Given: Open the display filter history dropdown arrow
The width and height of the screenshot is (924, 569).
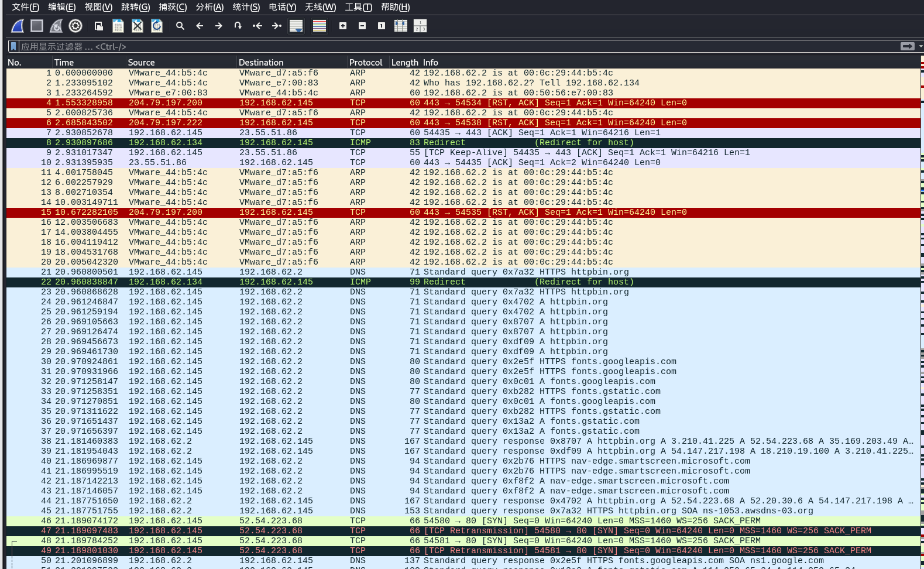Looking at the screenshot, I should point(920,46).
